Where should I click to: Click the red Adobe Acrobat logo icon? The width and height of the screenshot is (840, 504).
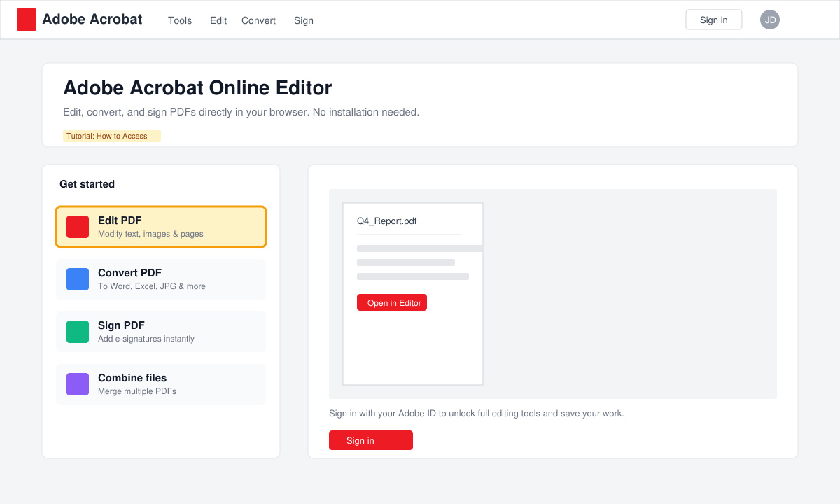27,20
